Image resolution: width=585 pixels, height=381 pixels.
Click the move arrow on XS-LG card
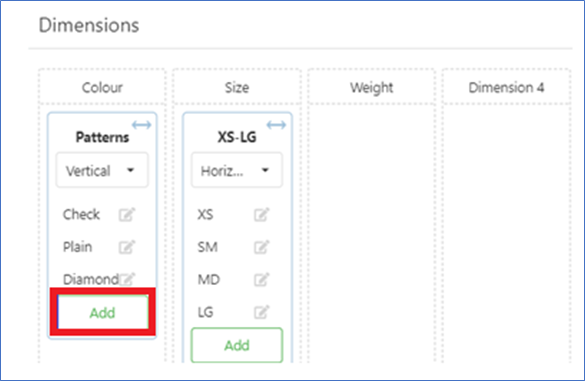click(276, 125)
